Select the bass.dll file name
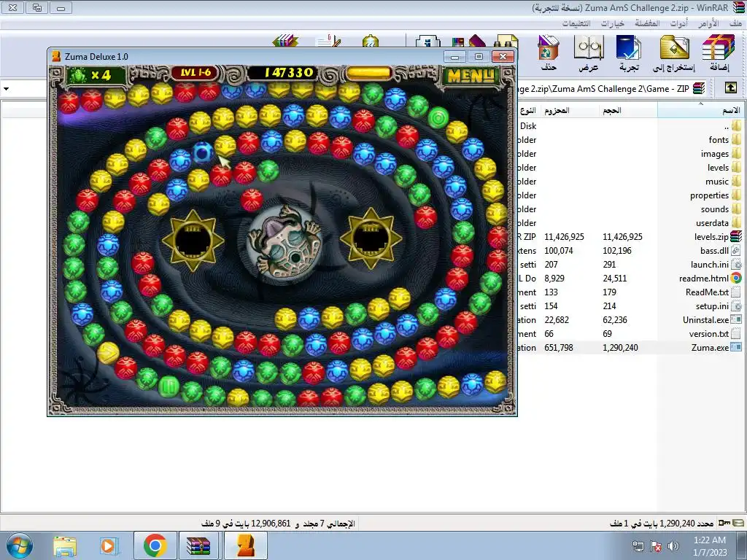 point(714,251)
